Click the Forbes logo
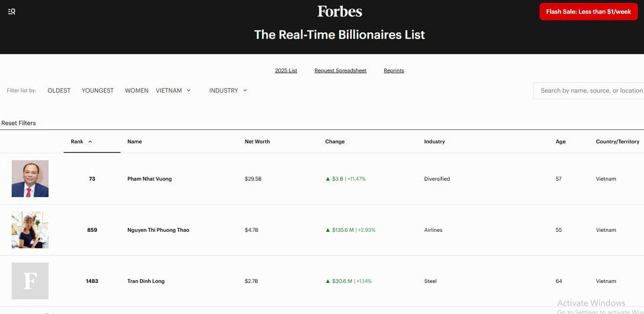This screenshot has width=644, height=314. coord(340,11)
